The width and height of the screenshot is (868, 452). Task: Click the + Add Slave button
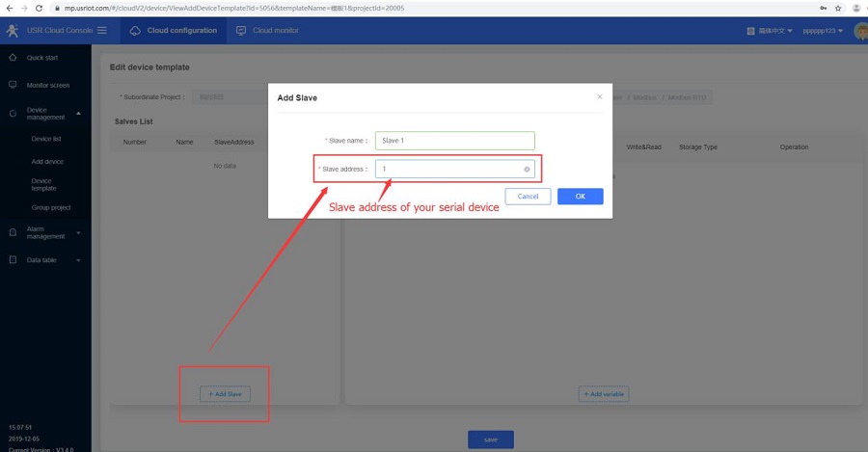click(x=225, y=394)
